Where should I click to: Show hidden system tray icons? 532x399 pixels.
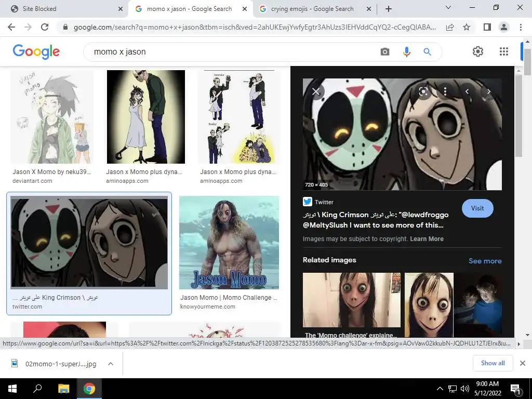tap(440, 389)
